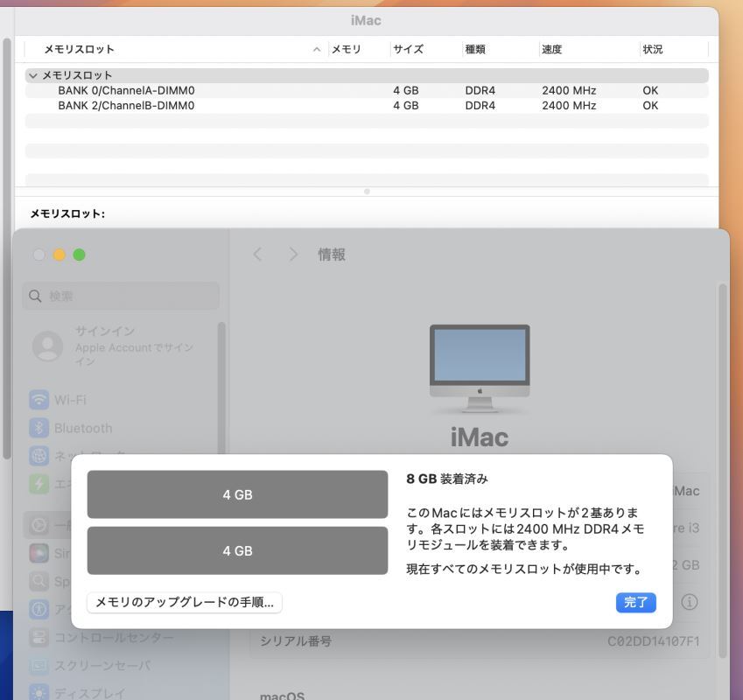Screen dimensions: 743x700
Task: Click the magnifier icon in search field
Action: (x=35, y=296)
